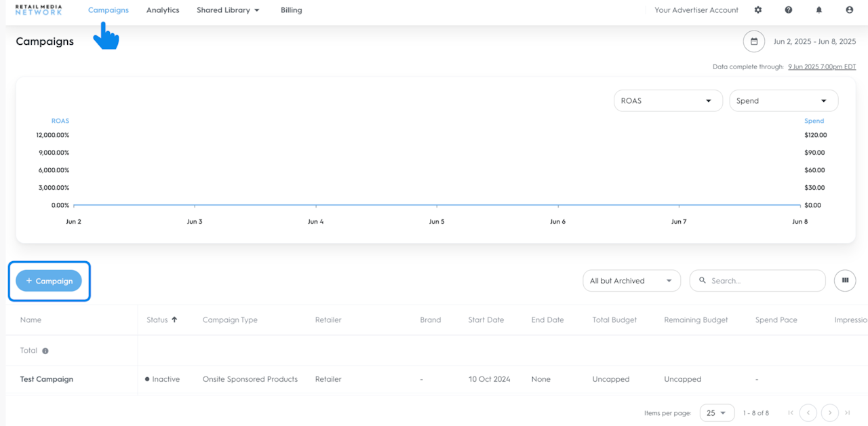Open the user profile icon
The height and width of the screenshot is (426, 868).
[x=850, y=10]
